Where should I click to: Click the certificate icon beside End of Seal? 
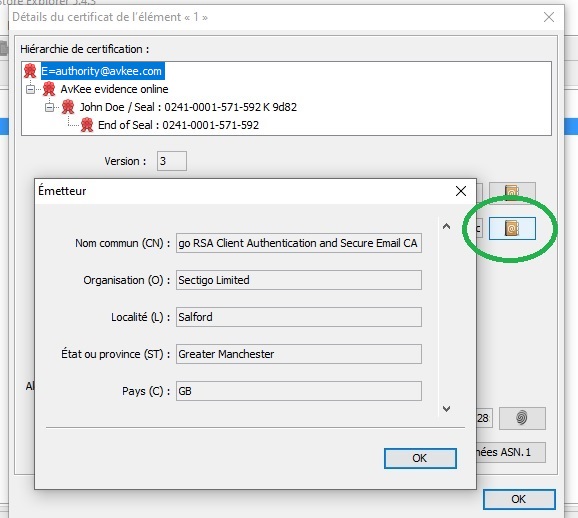click(87, 125)
